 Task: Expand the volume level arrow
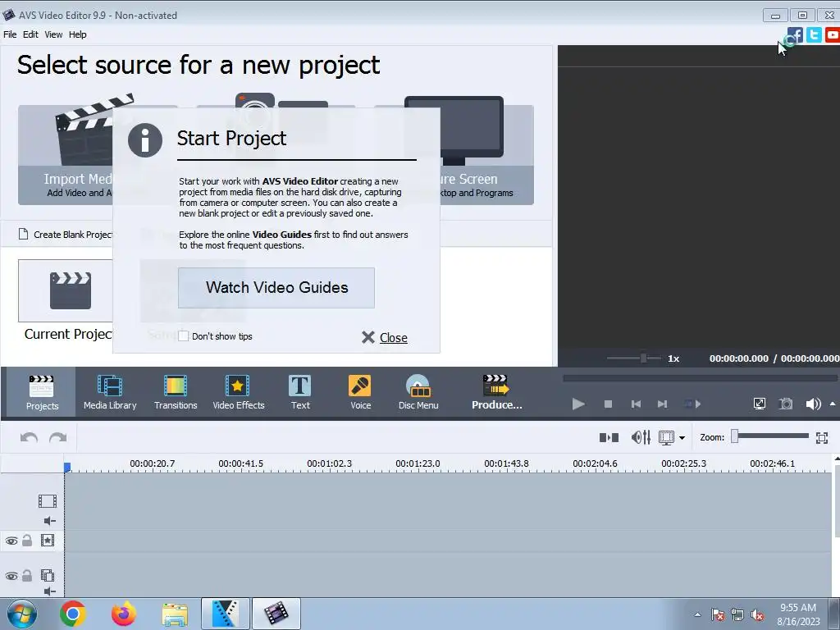point(833,404)
